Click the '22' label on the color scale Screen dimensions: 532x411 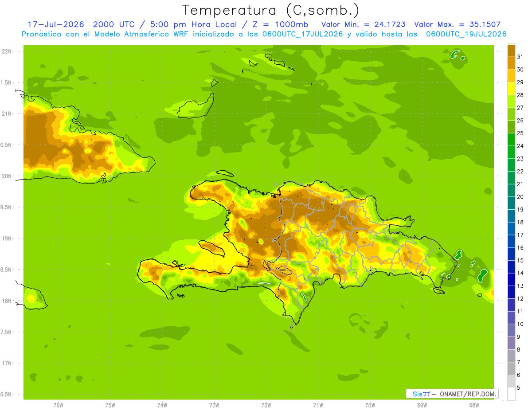tap(520, 171)
